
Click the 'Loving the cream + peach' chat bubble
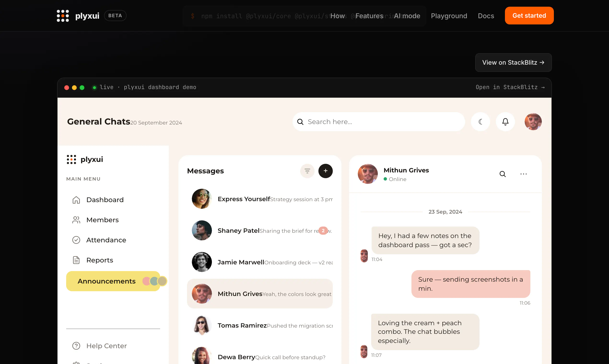point(425,332)
